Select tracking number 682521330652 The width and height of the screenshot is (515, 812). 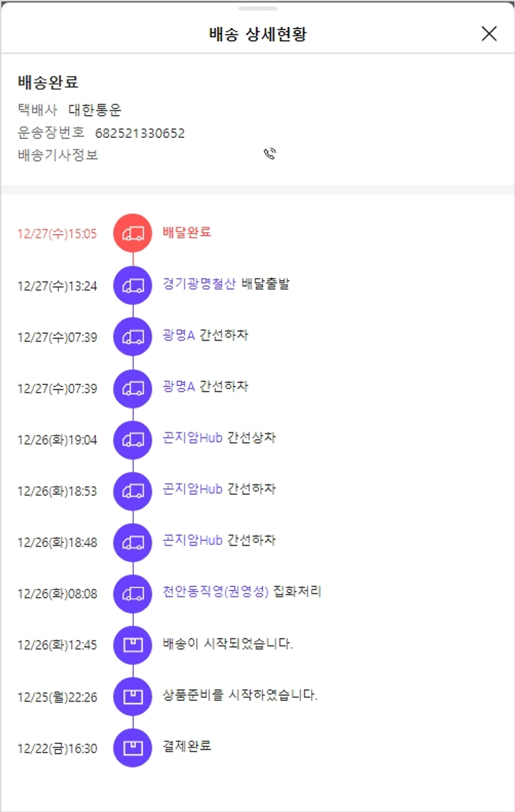pyautogui.click(x=140, y=133)
